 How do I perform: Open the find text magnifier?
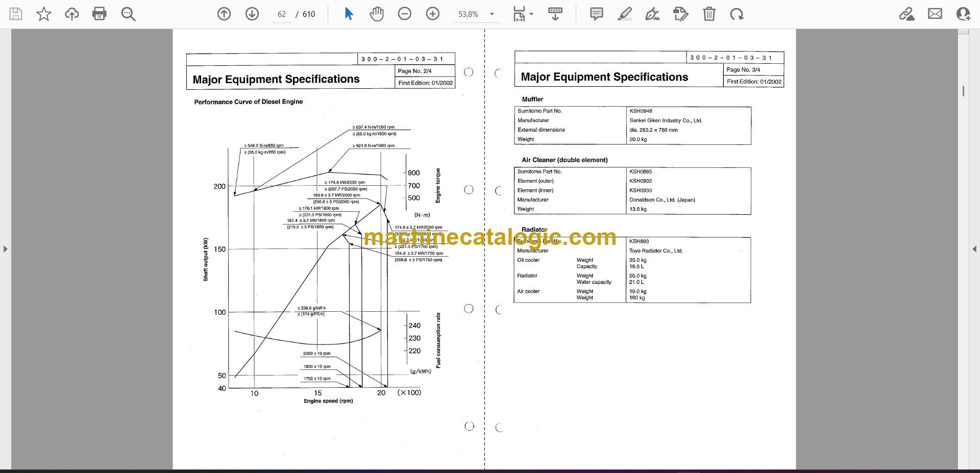[128, 14]
